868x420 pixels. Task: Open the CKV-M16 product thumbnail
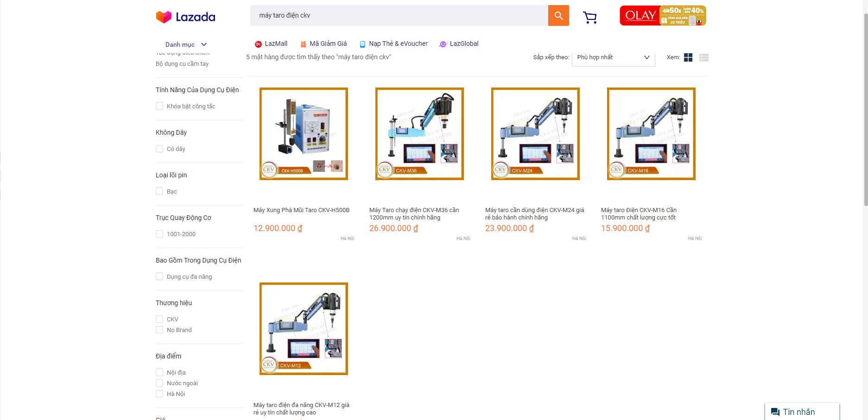(651, 134)
